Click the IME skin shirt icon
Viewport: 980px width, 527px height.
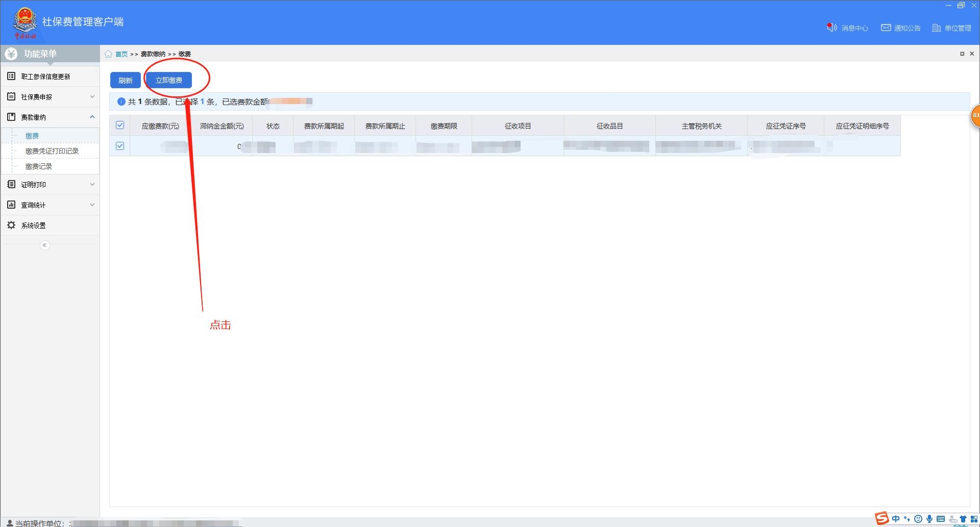point(963,519)
